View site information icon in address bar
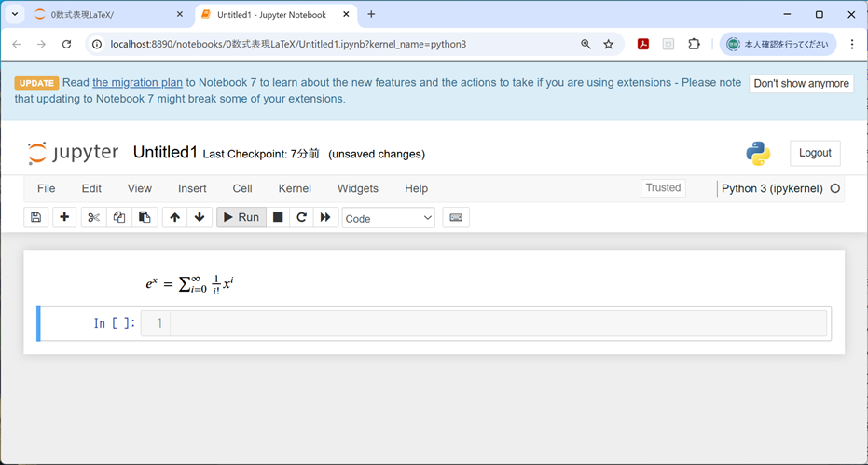This screenshot has width=868, height=465. point(97,45)
